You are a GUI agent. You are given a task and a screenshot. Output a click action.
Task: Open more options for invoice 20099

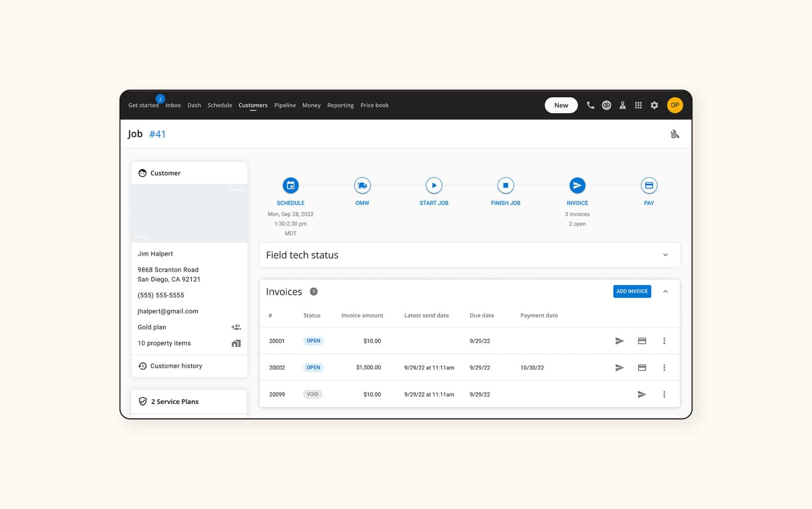(664, 394)
